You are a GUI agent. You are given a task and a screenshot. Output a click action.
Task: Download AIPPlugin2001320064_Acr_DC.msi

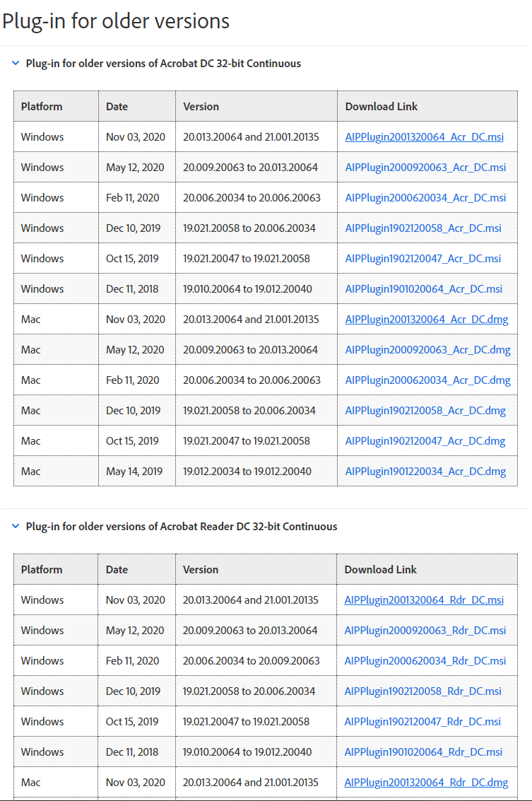pyautogui.click(x=424, y=137)
